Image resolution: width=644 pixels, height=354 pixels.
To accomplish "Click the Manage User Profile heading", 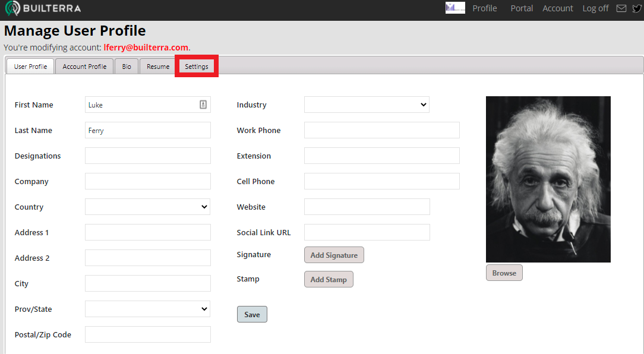I will pyautogui.click(x=75, y=31).
